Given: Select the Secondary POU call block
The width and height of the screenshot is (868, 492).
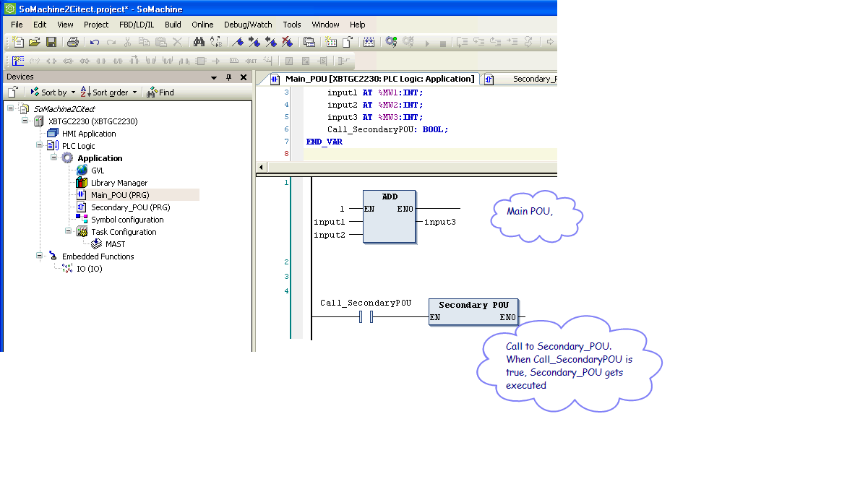Looking at the screenshot, I should pos(473,312).
